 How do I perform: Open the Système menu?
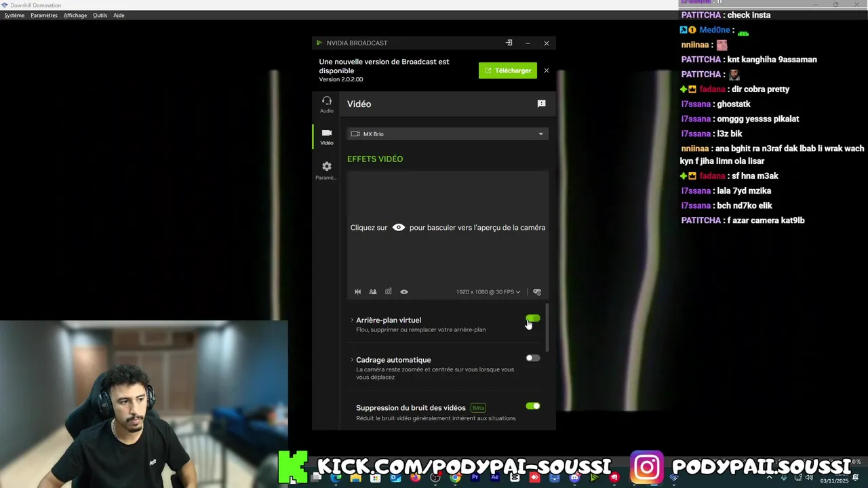pos(14,15)
